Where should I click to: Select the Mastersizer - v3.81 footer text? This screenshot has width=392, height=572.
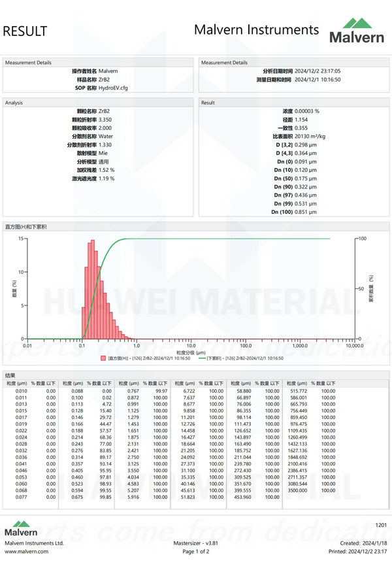coord(195,543)
